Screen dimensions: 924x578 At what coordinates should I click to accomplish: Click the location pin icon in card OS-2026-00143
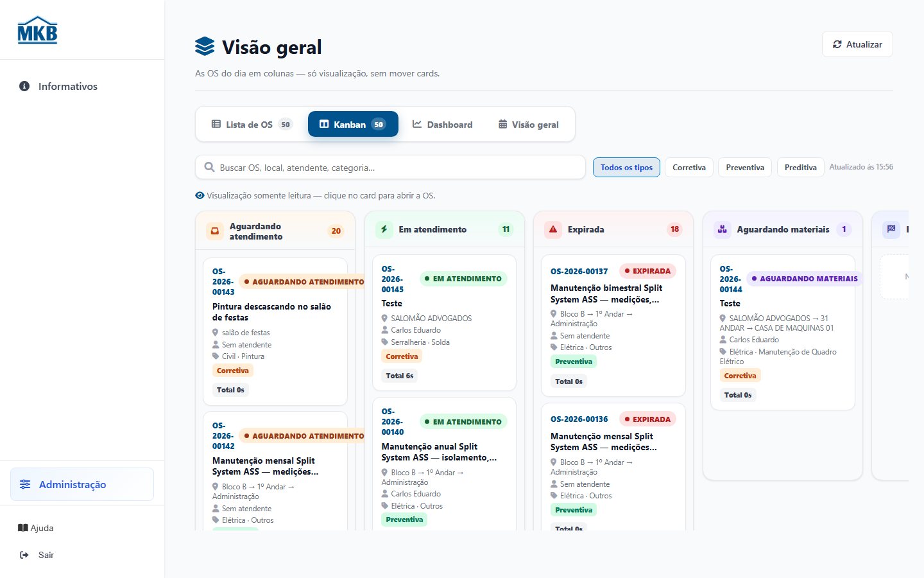coord(216,333)
